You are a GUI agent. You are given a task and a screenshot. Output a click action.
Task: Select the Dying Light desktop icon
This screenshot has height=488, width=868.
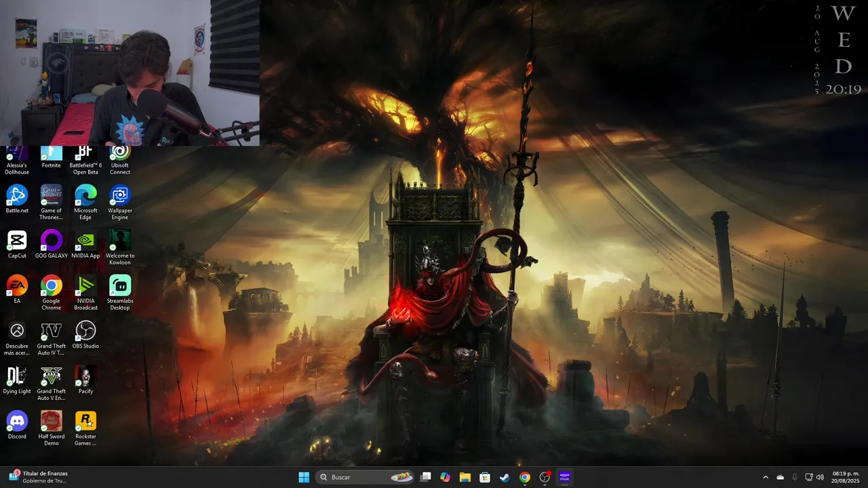coord(17,380)
